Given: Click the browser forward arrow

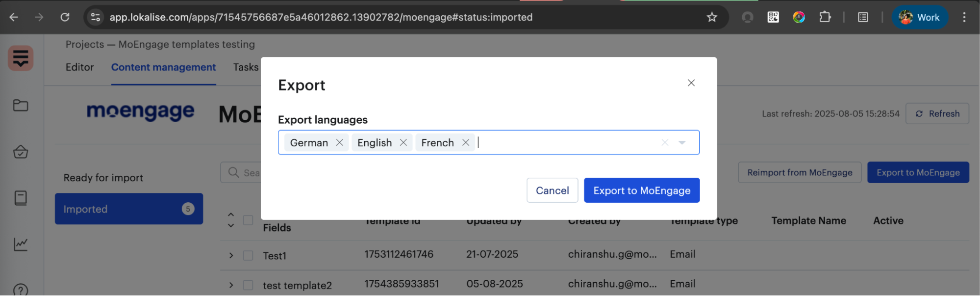Looking at the screenshot, I should (39, 17).
